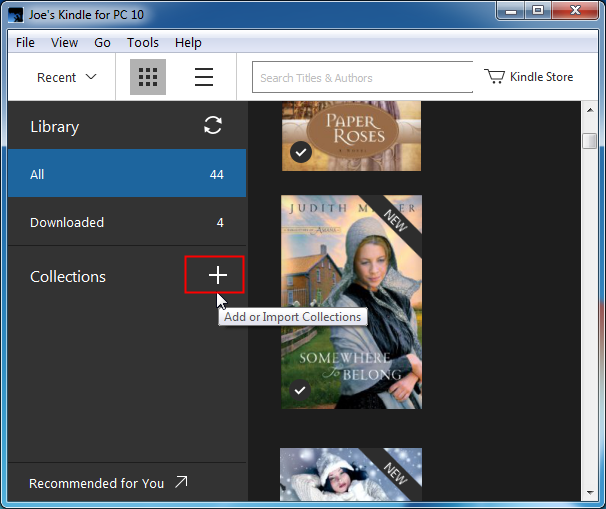This screenshot has width=606, height=509.
Task: Open the Tools menu
Action: [x=143, y=43]
